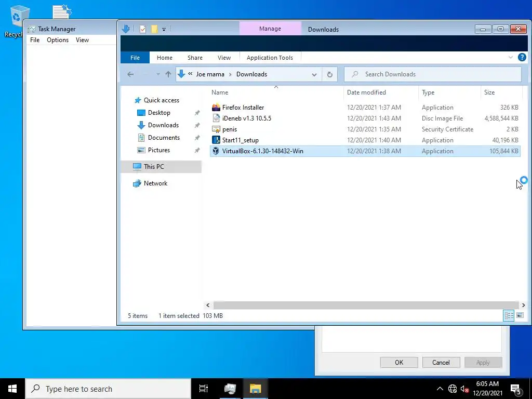This screenshot has height=399, width=532.
Task: Open the taskbar clock and date
Action: tap(487, 389)
